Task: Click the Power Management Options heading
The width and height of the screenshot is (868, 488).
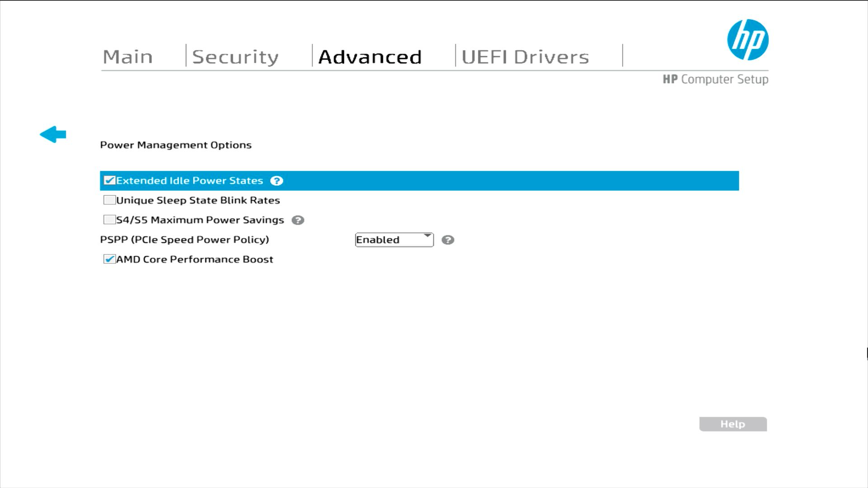Action: click(x=176, y=145)
